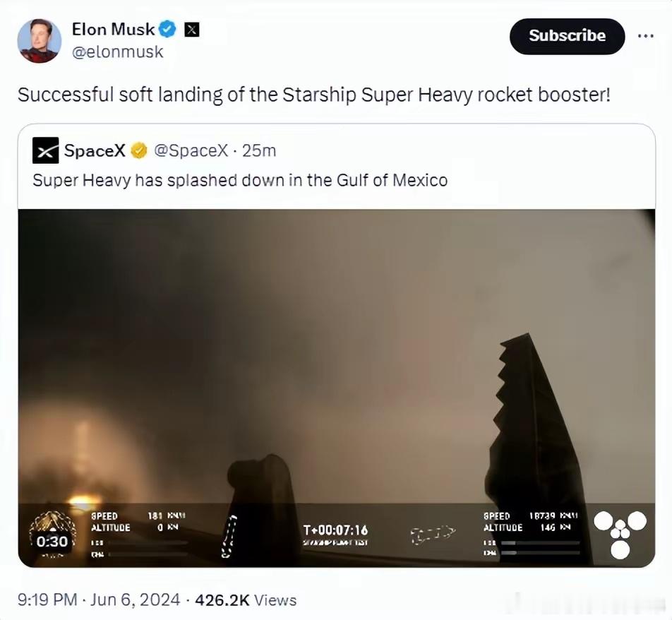Click the Subscribe button
Screen dimensions: 672x620
[567, 36]
